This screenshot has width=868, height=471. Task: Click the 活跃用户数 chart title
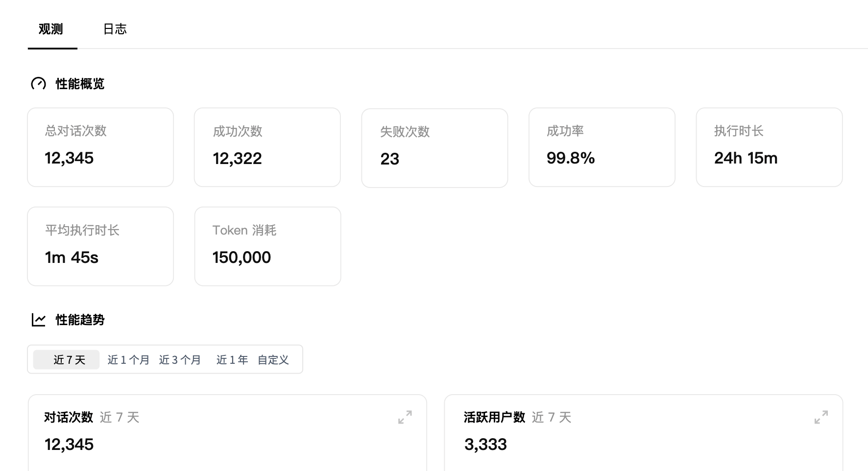pos(494,417)
